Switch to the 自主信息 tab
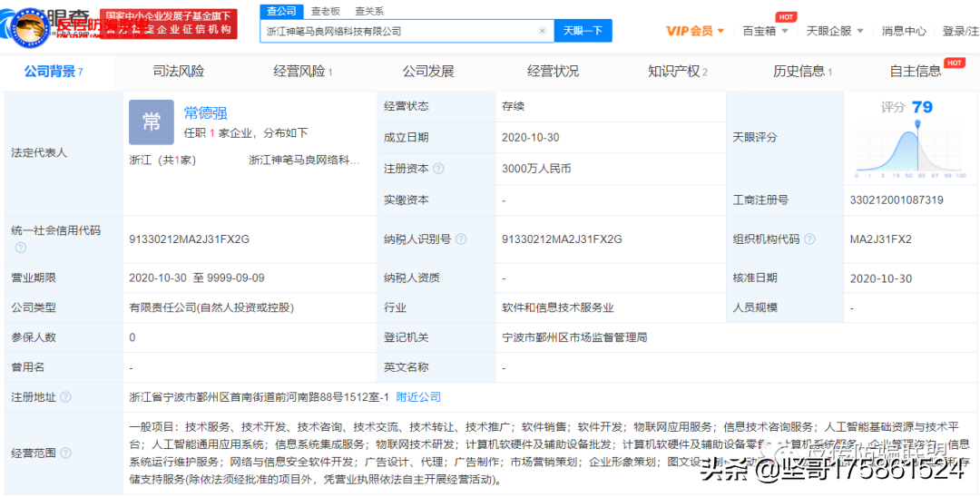This screenshot has height=497, width=980. tap(916, 71)
